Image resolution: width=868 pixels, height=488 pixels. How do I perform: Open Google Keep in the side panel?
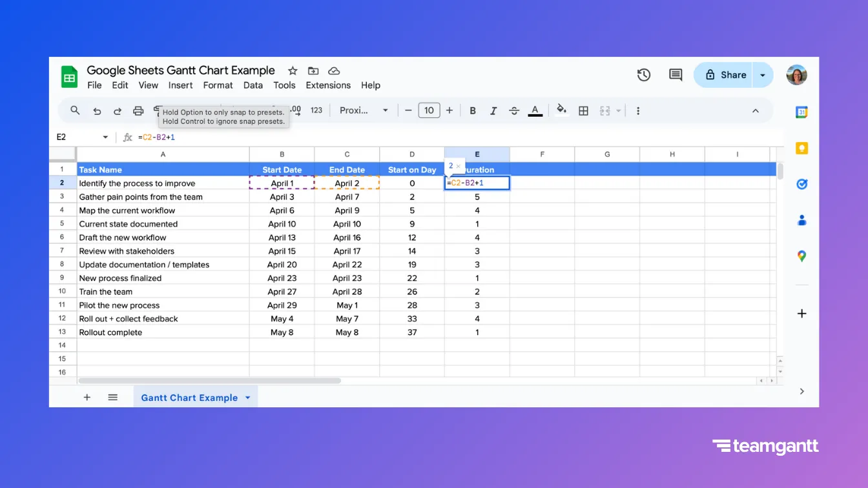[801, 148]
